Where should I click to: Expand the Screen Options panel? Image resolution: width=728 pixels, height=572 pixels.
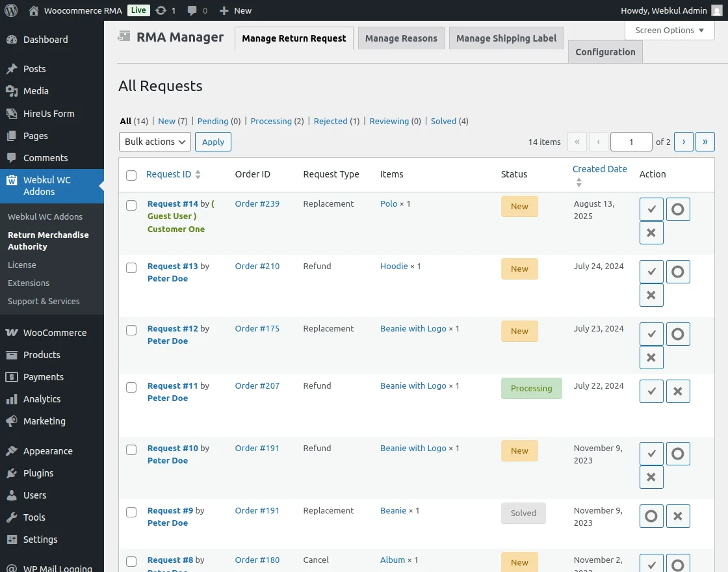(x=669, y=30)
